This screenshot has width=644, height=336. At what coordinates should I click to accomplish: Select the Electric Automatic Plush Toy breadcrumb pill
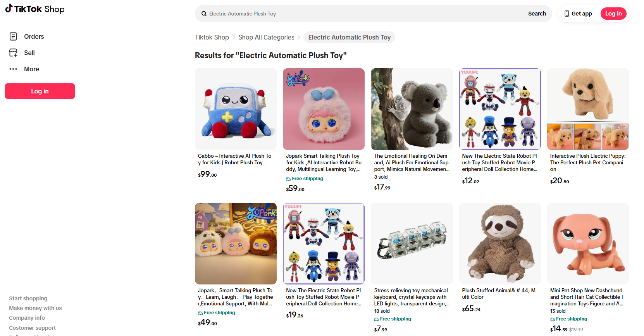[x=349, y=37]
